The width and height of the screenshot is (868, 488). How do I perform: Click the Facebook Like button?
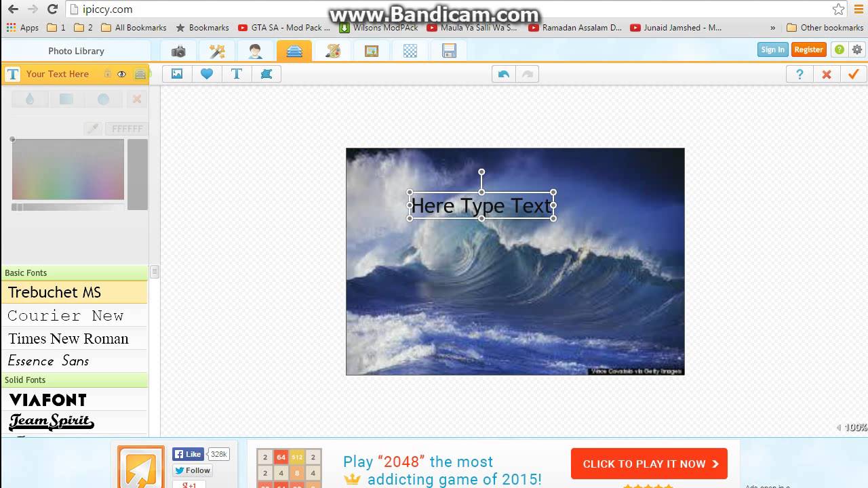click(x=188, y=454)
